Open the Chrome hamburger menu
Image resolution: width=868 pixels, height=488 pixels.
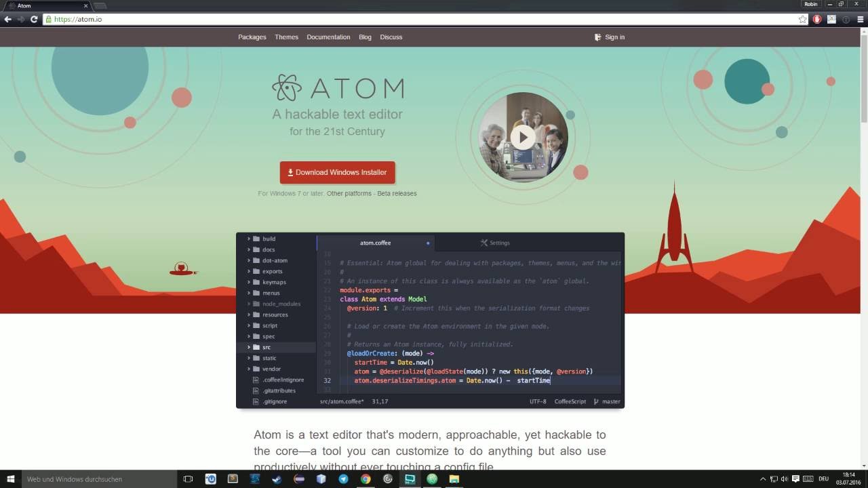[861, 20]
